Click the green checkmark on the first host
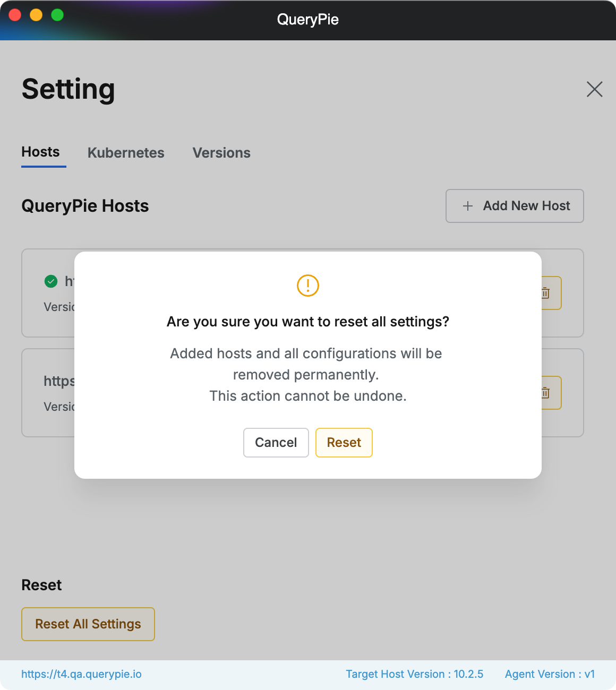This screenshot has height=690, width=616. pyautogui.click(x=51, y=281)
